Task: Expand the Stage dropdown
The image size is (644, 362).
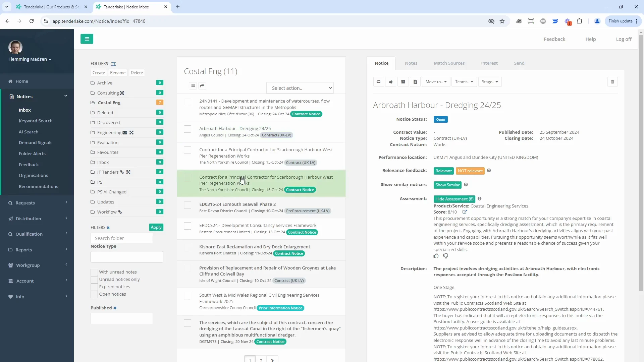Action: 490,82
